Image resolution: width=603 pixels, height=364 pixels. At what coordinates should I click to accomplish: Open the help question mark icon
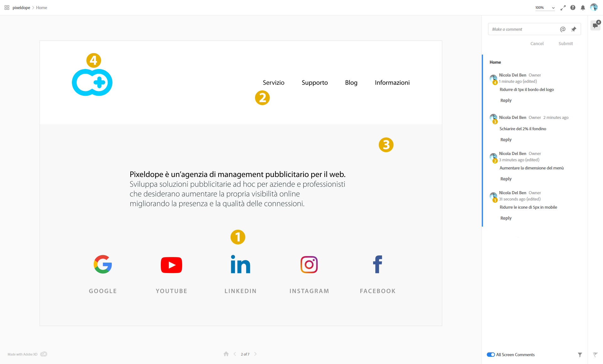point(573,8)
